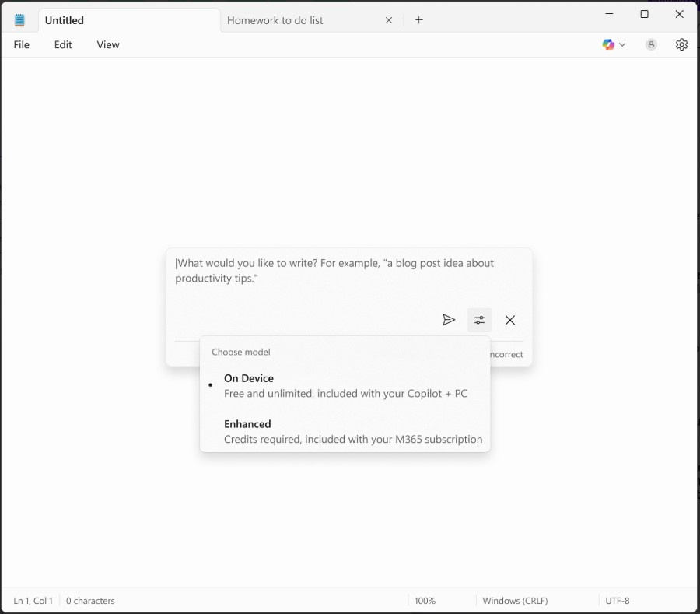Click the Notepad app icon in title bar

point(20,20)
